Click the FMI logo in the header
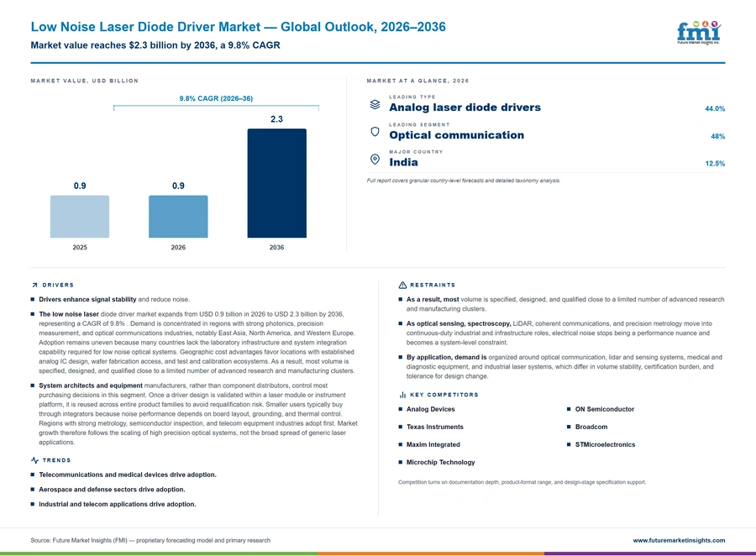This screenshot has height=556, width=756. pos(699,33)
